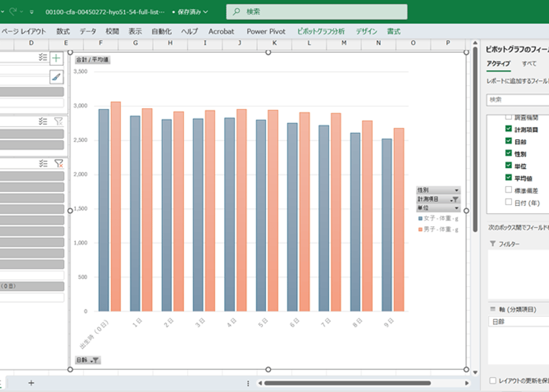This screenshot has width=549, height=392.
Task: Click the 合計 / 平均値 value field button
Action: 93,60
